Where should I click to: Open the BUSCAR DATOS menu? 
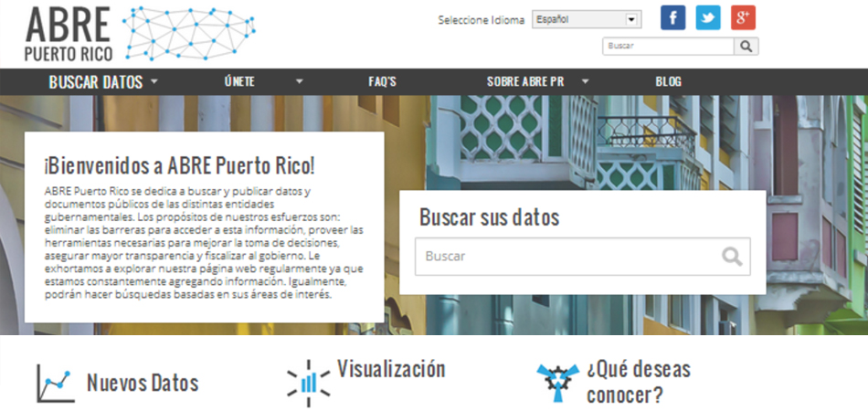pyautogui.click(x=96, y=82)
